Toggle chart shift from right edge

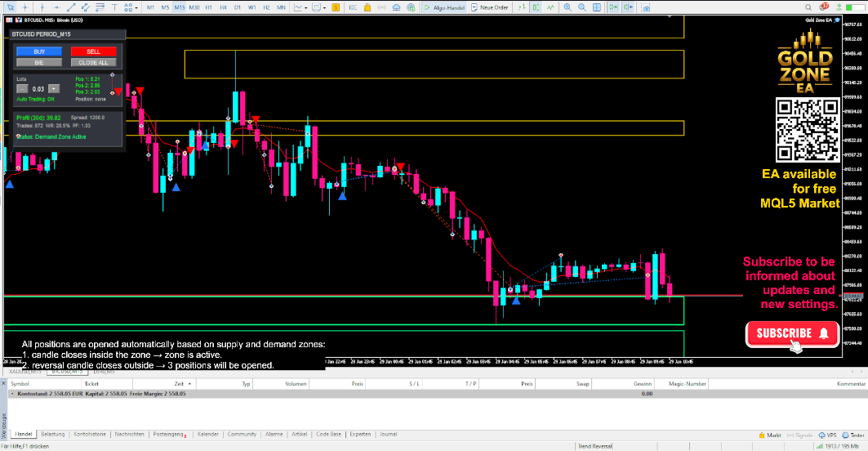tap(628, 7)
